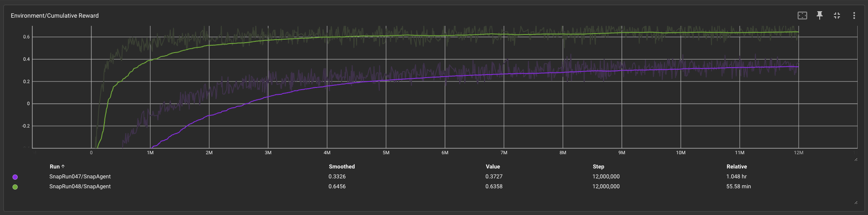Click the green SnapRun048 color dot

coord(15,187)
